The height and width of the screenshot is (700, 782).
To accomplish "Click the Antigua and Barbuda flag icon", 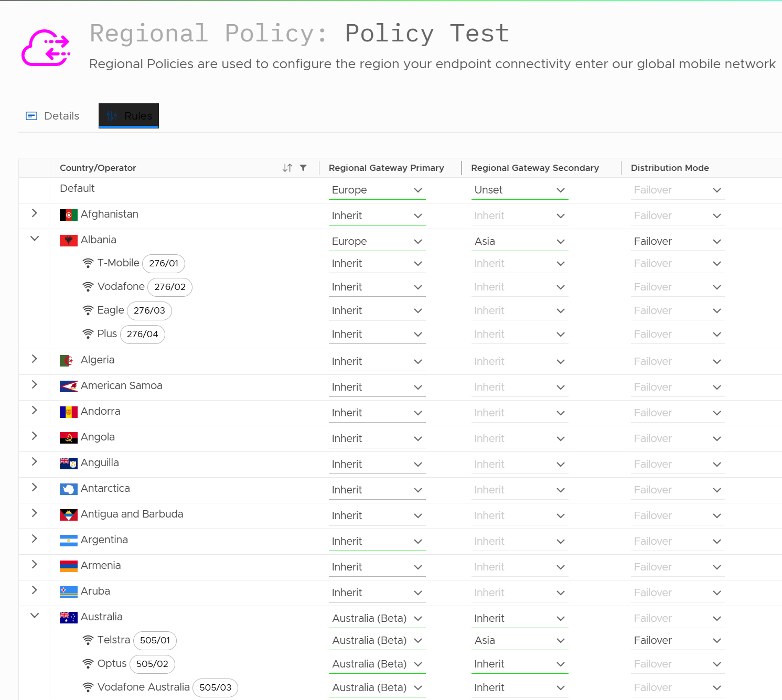I will [69, 514].
